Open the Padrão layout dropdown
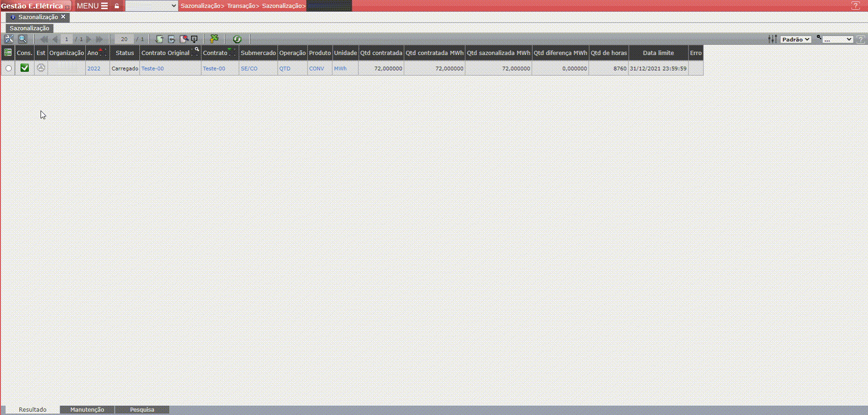 click(796, 40)
